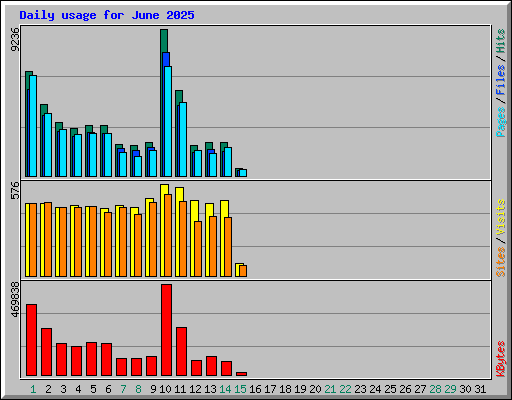Click the KBytes legend label
Viewport: 512px width, 400px height.
pos(500,359)
